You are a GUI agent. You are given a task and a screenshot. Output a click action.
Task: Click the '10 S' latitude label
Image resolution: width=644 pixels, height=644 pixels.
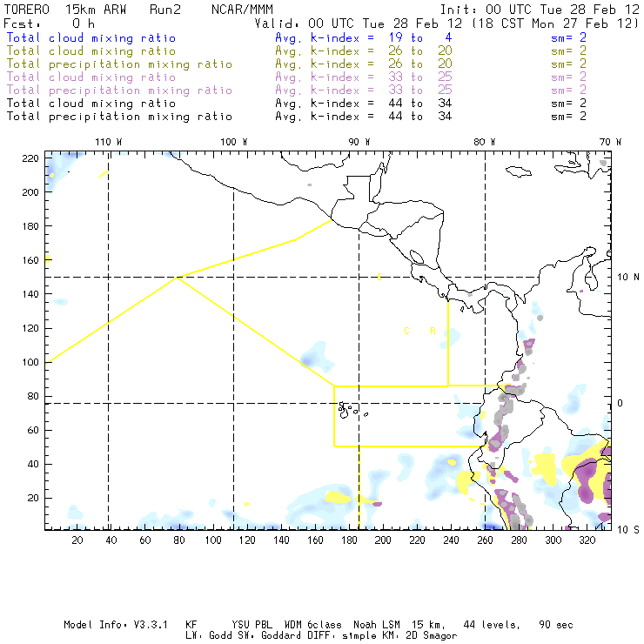click(628, 530)
